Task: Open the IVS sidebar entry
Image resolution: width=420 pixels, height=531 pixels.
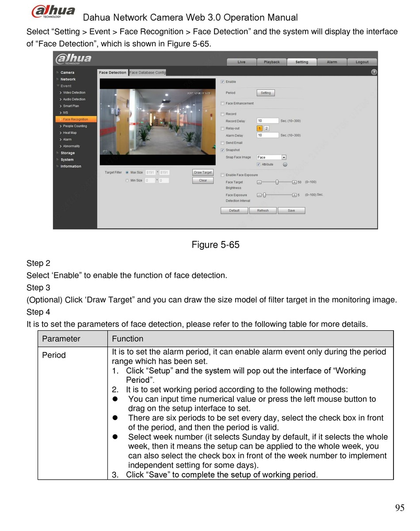Action: pos(65,113)
